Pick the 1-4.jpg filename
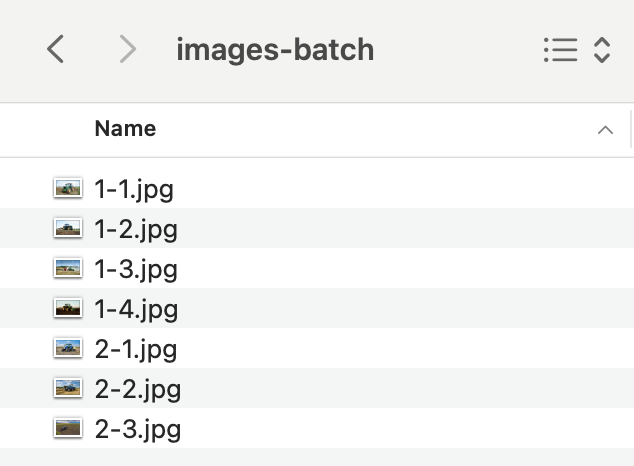Viewport: 634px width, 466px height. pos(136,309)
